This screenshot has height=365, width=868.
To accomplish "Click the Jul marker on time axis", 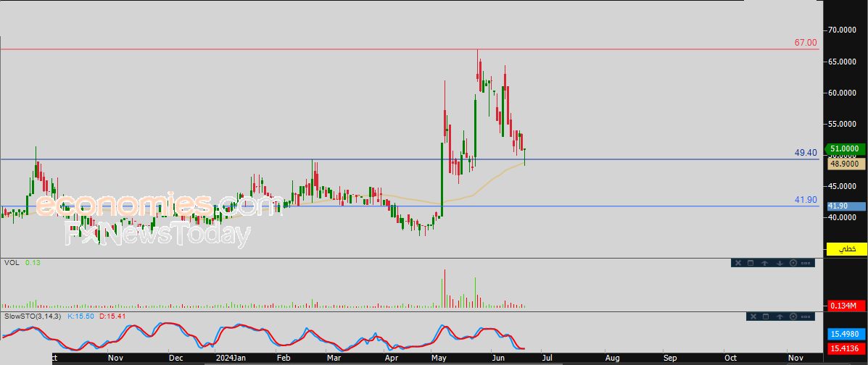I will [x=547, y=358].
